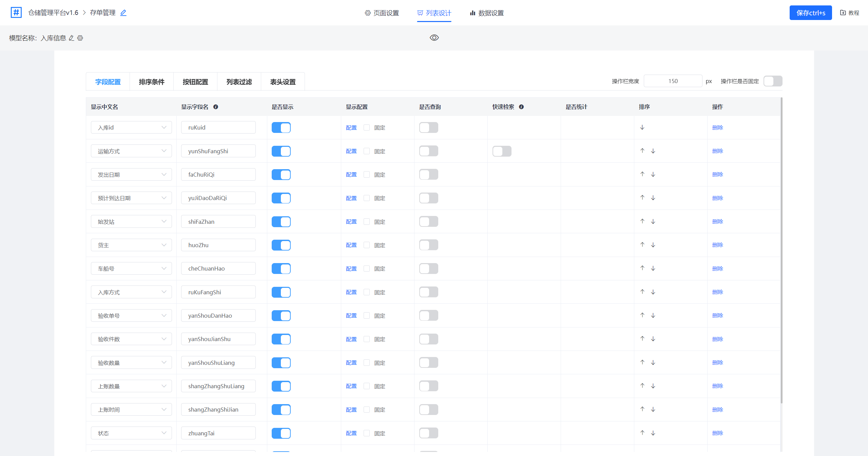Enable 快速检索 switch on 运输方式 row
This screenshot has height=456, width=868.
502,151
